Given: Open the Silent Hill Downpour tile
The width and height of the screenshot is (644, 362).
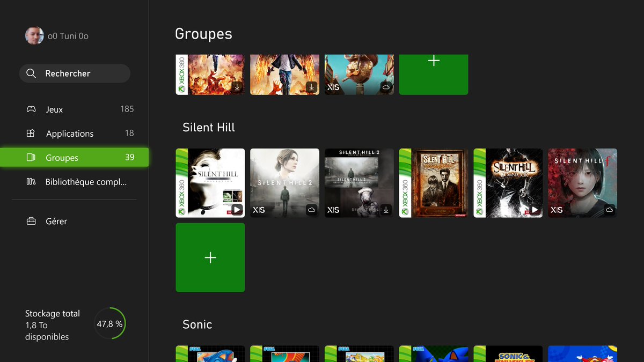Looking at the screenshot, I should 508,183.
